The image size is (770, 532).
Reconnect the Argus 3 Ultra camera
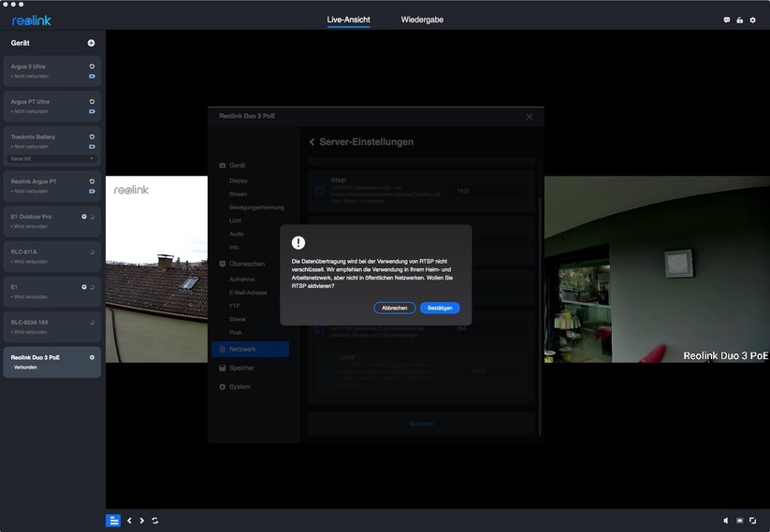[92, 66]
